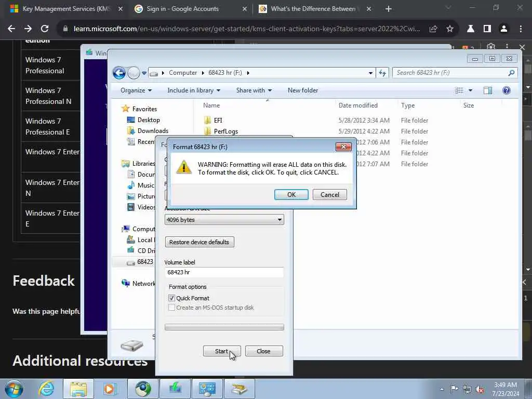
Task: Toggle the preview pane icon
Action: point(488,90)
